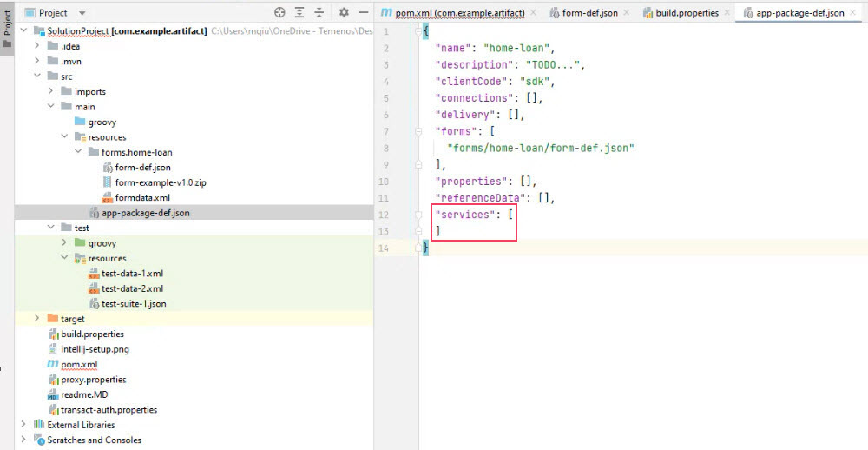Viewport: 868px width, 450px height.
Task: Click the "sdk" clientCode value
Action: click(x=535, y=82)
